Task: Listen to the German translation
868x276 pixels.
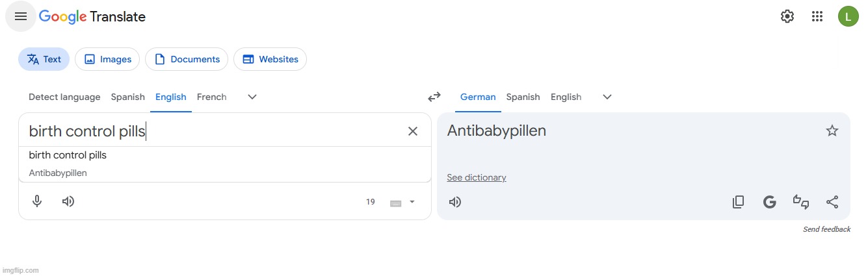Action: (455, 202)
